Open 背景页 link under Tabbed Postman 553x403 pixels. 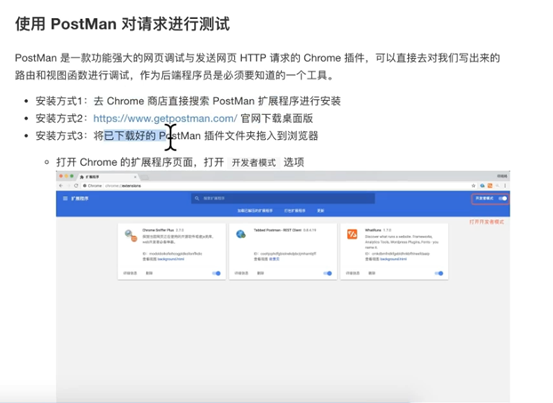274,259
